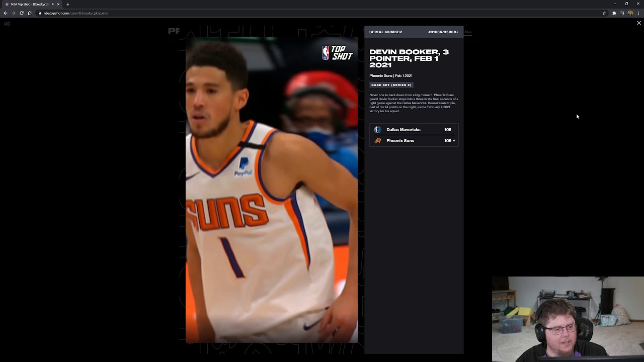
Task: Click the Mavericks score 108
Action: pyautogui.click(x=448, y=130)
